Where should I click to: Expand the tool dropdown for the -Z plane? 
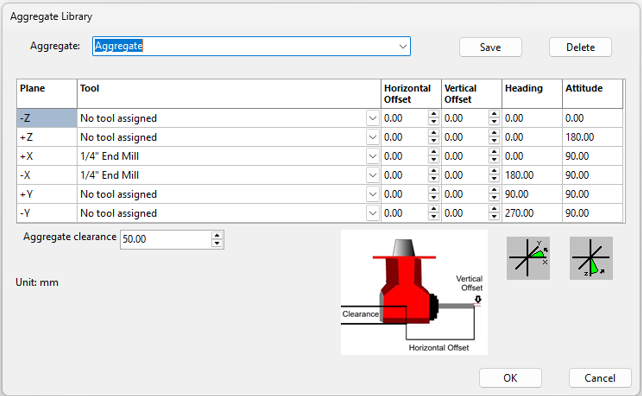click(x=373, y=118)
